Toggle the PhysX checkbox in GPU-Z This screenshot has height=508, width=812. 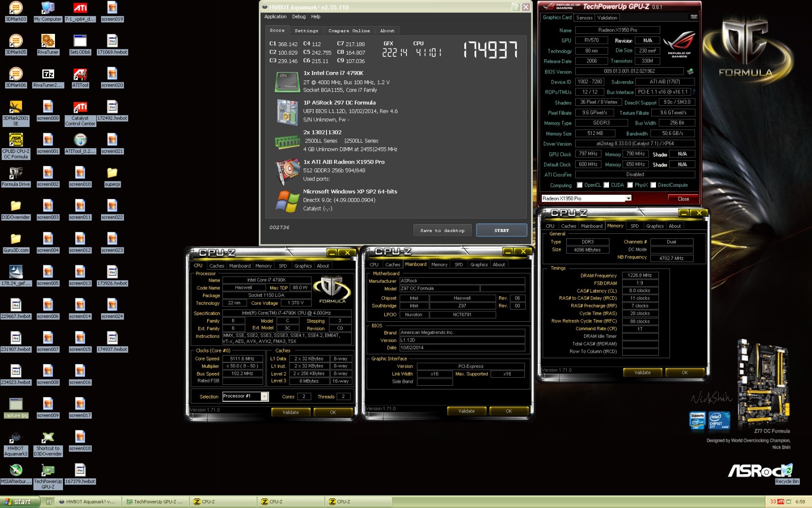[630, 185]
